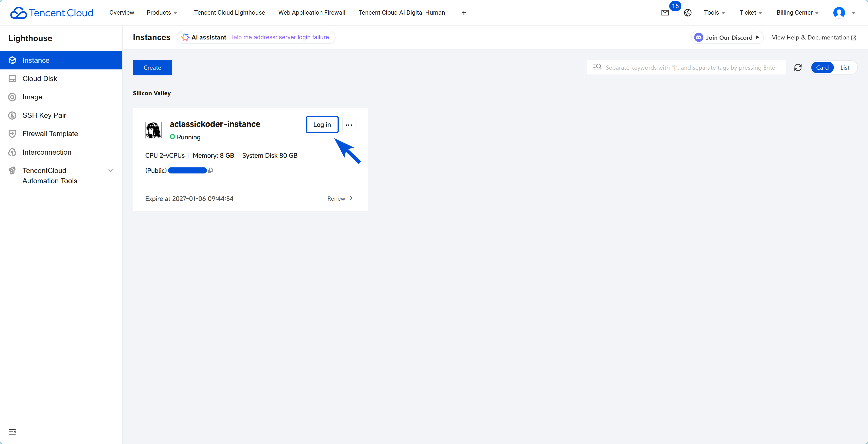The width and height of the screenshot is (868, 444).
Task: Select Interconnection in sidebar
Action: click(61, 152)
